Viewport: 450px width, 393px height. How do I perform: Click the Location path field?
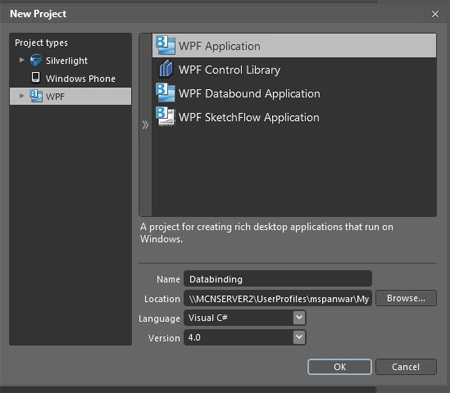[278, 298]
